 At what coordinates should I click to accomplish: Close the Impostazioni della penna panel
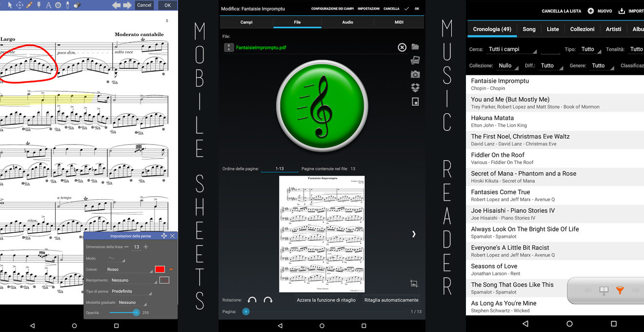pos(172,236)
